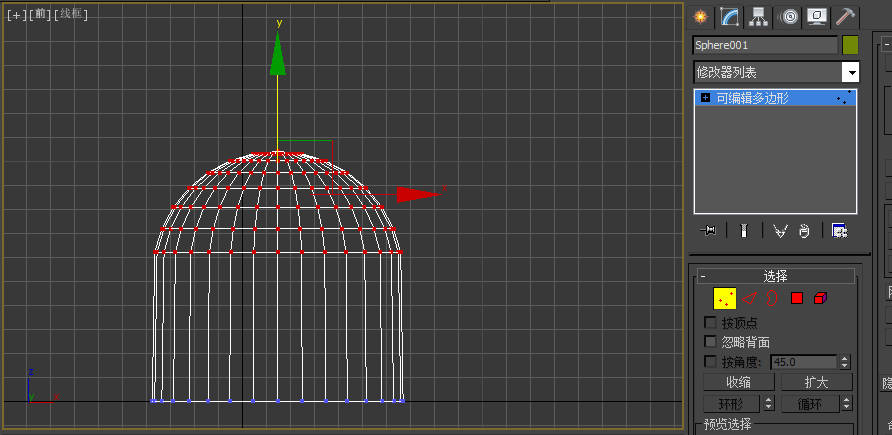Image resolution: width=892 pixels, height=435 pixels.
Task: Select the Edge sub-object level icon
Action: pos(750,298)
